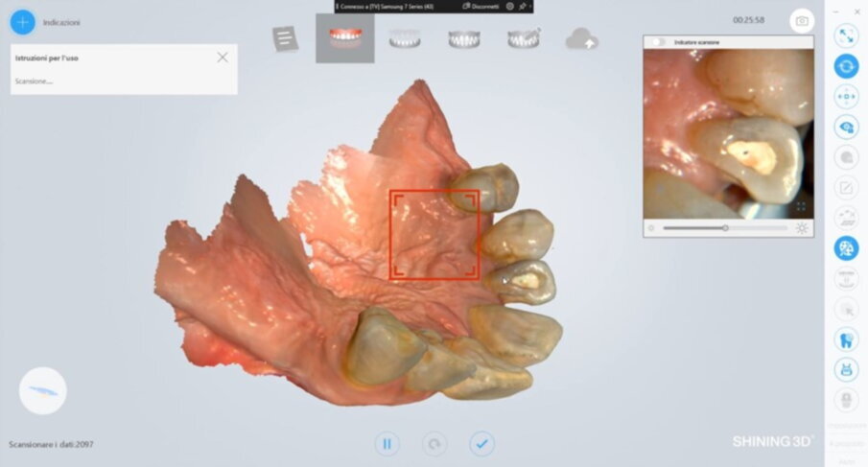Viewport: 868px width, 467px height.
Task: Select the upper jaw scan step
Action: click(x=344, y=38)
